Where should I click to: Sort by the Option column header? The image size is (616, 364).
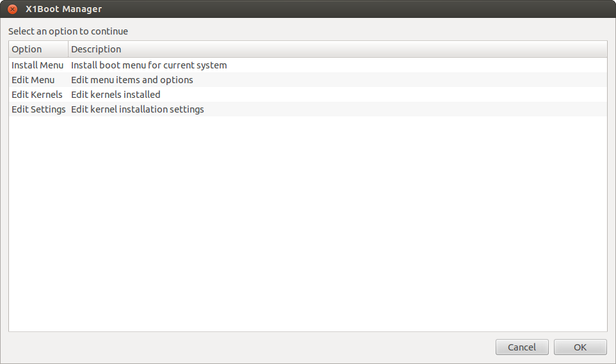tap(27, 49)
